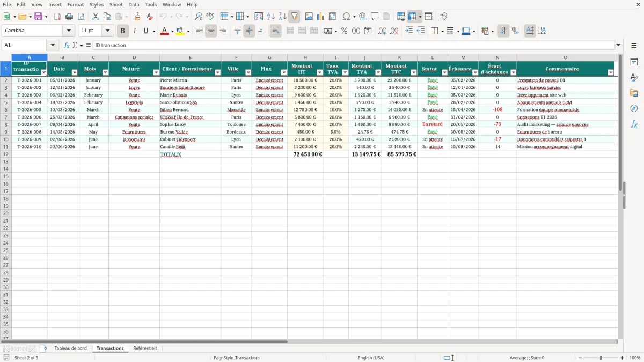
Task: Click the formula input line
Action: point(354,46)
